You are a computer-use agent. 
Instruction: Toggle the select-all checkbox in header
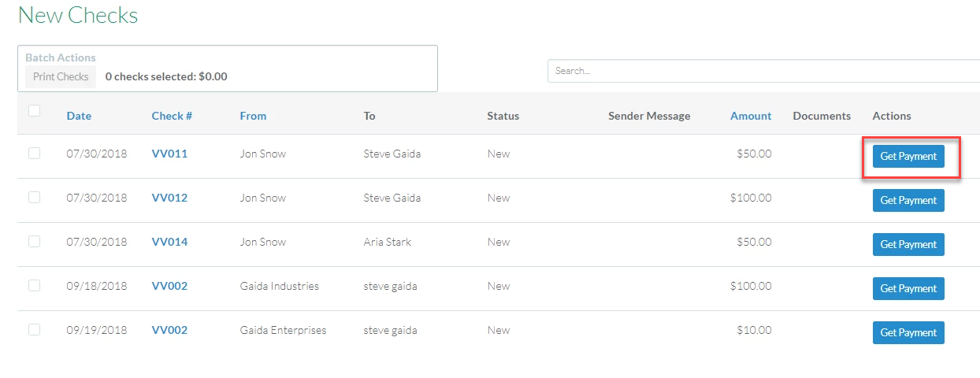35,111
